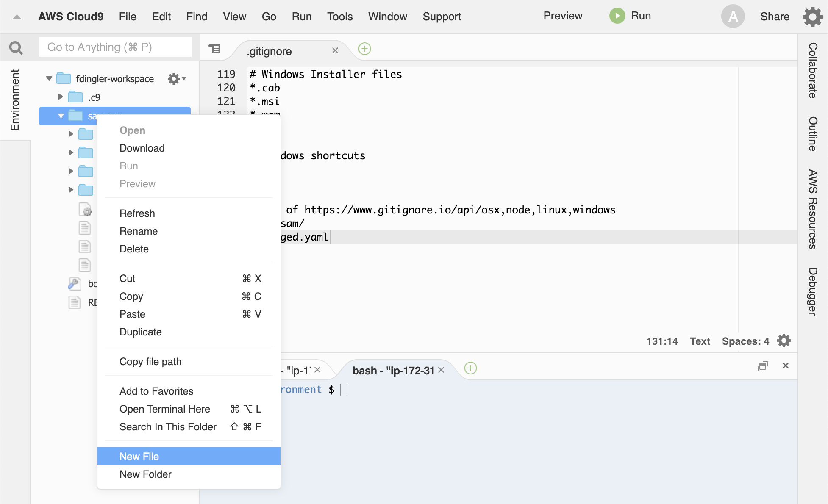Expand the fourth subfolder arrow
828x504 pixels.
tap(71, 190)
